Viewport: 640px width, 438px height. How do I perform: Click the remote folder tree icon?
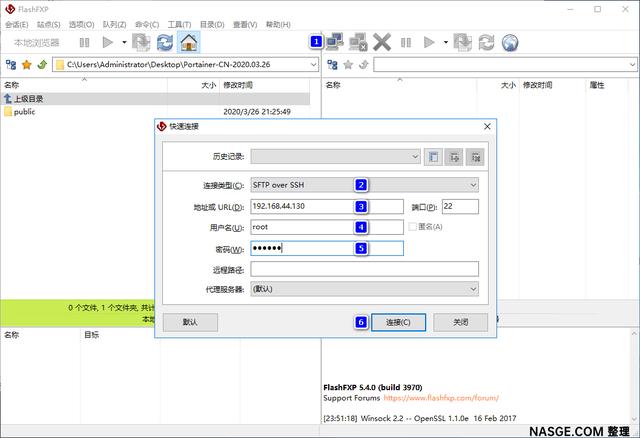pyautogui.click(x=333, y=64)
